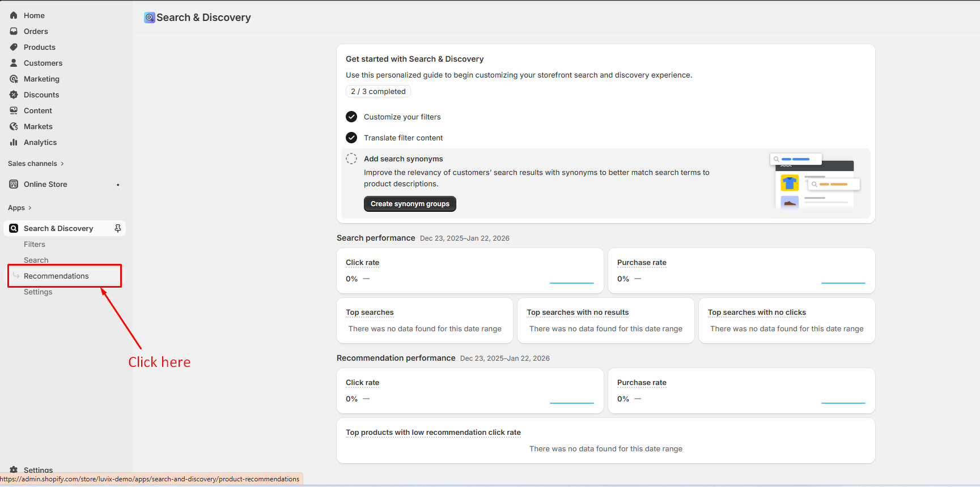Click the Create synonym groups button
The image size is (980, 487).
410,204
